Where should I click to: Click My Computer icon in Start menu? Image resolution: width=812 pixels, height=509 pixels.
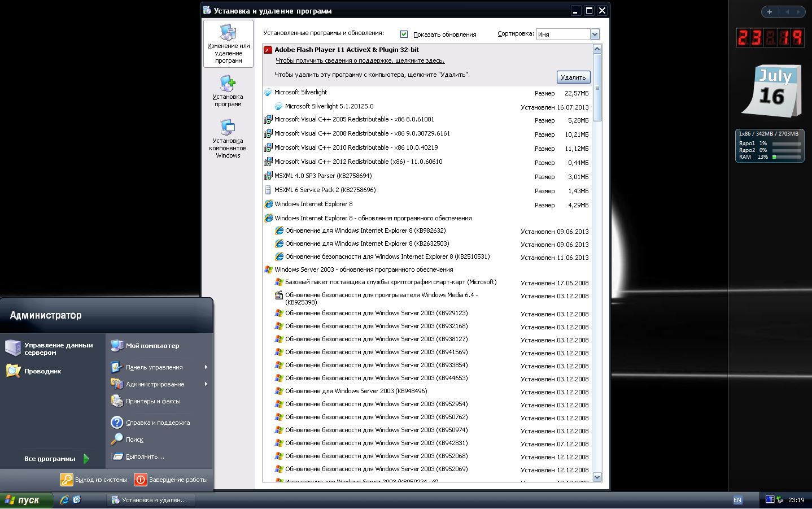(x=117, y=345)
